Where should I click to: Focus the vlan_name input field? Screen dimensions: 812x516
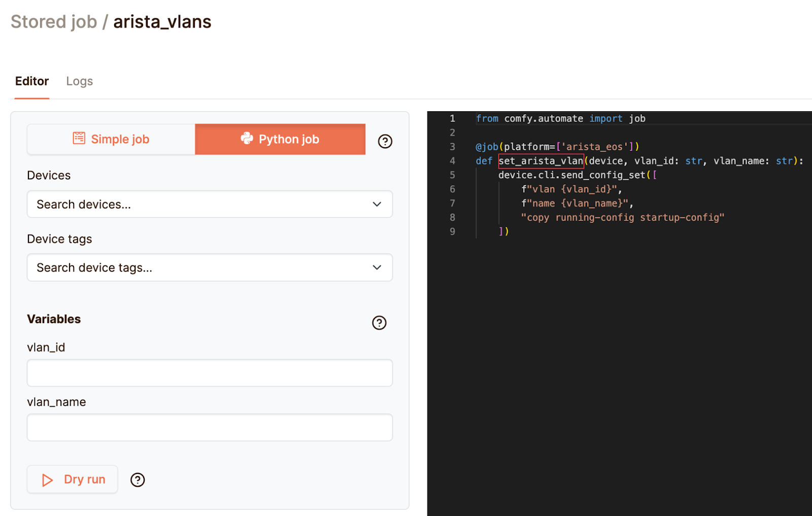(x=210, y=427)
